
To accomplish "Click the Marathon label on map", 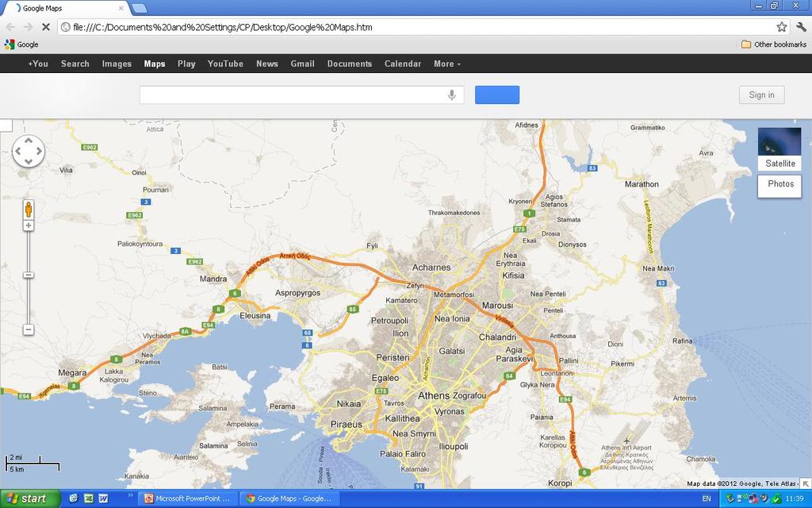I will click(642, 184).
